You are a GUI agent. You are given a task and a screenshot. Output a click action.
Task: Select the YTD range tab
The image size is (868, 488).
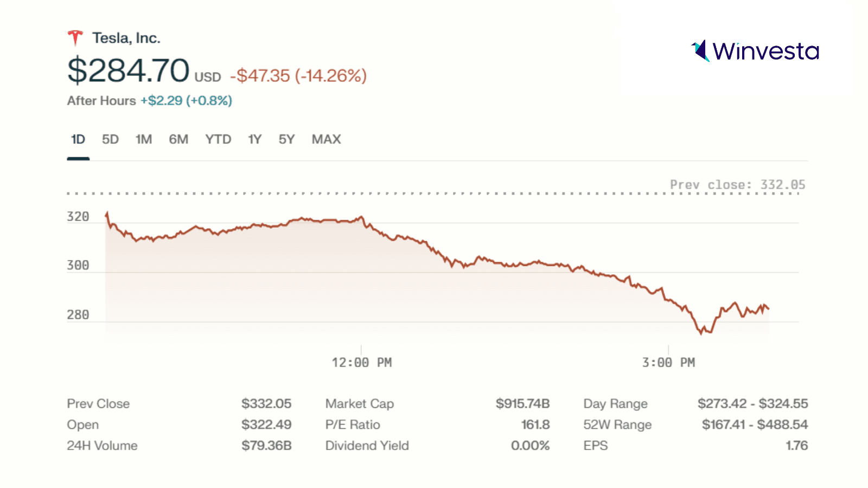click(218, 139)
